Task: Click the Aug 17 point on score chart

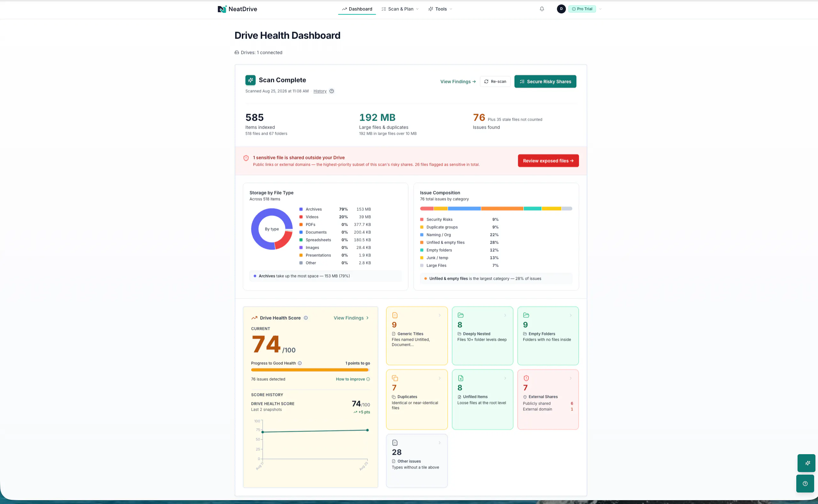Action: pos(263,432)
